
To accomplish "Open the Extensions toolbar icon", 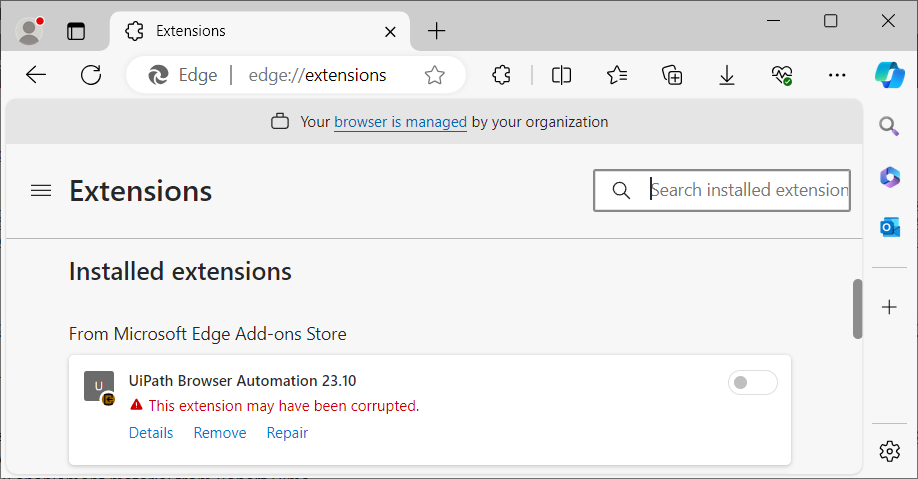I will coord(502,75).
